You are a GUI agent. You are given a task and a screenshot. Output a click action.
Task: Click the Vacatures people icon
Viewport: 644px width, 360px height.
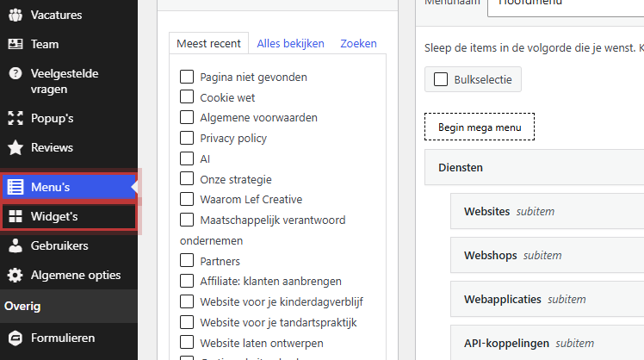coord(15,15)
